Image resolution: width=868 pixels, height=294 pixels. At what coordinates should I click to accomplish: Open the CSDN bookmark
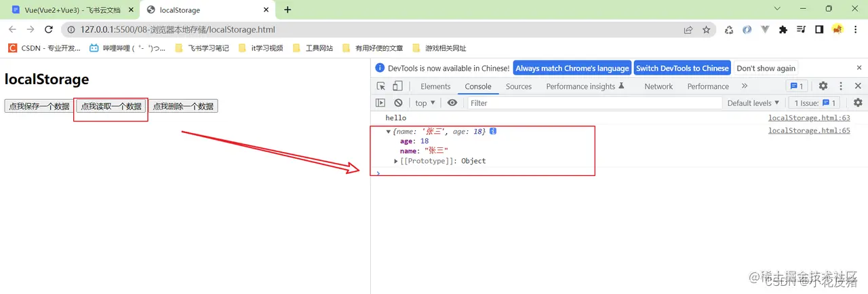click(44, 48)
